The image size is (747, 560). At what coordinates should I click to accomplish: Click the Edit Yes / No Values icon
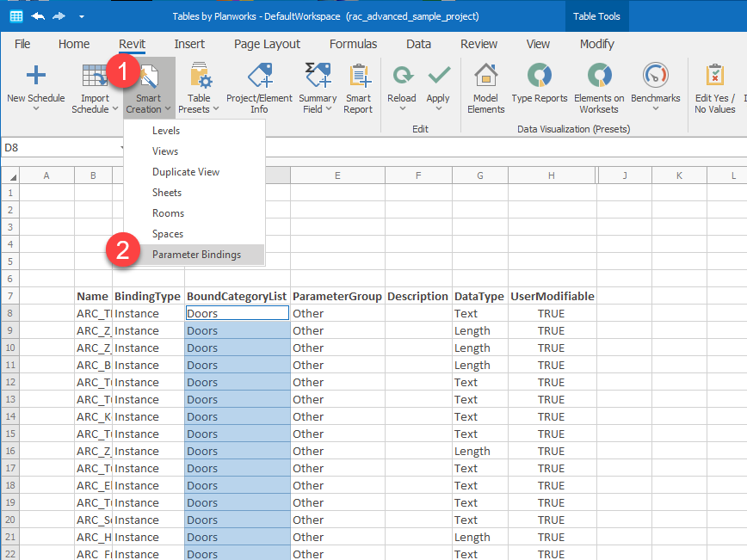(x=715, y=75)
